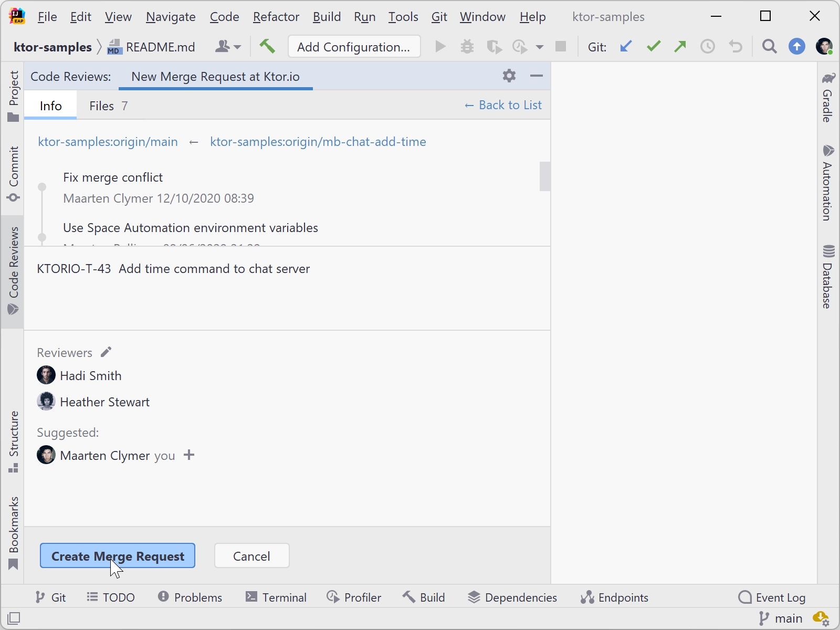Open the Code With Me dropdown
Viewport: 840px width, 630px height.
(228, 47)
